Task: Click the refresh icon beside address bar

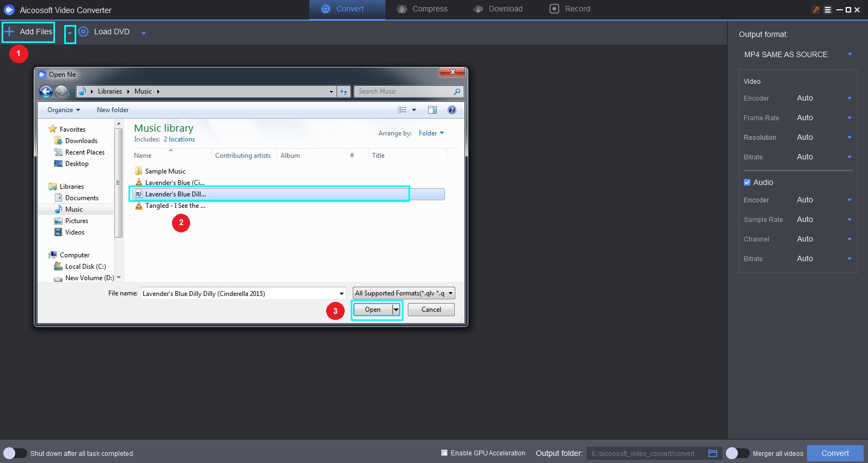Action: (x=344, y=91)
